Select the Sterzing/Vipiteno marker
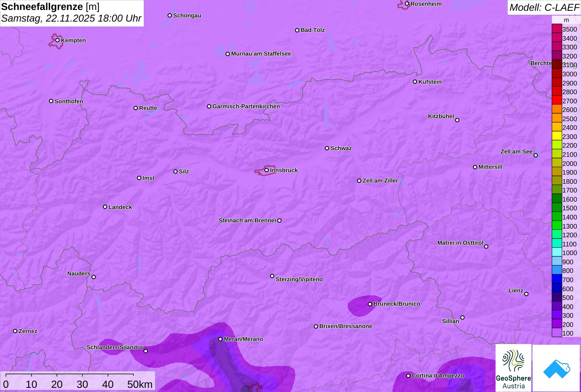Screen dimensions: 581x392 pyautogui.click(x=272, y=276)
